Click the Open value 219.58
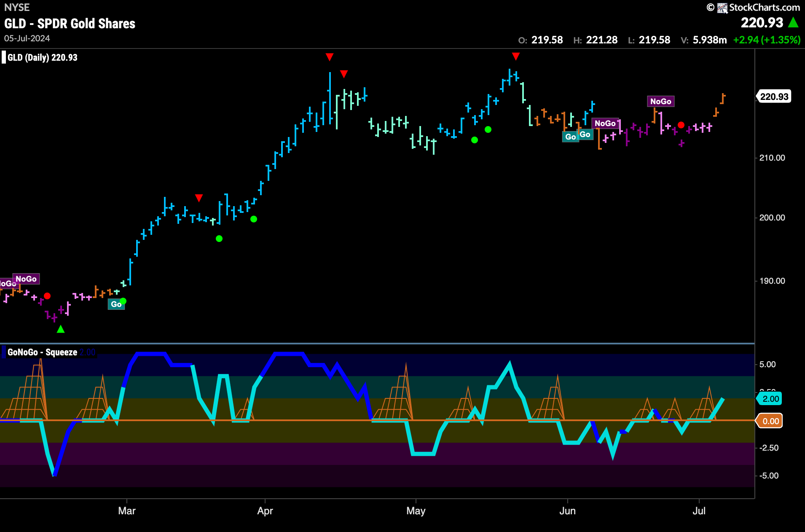This screenshot has height=532, width=805. (x=547, y=40)
